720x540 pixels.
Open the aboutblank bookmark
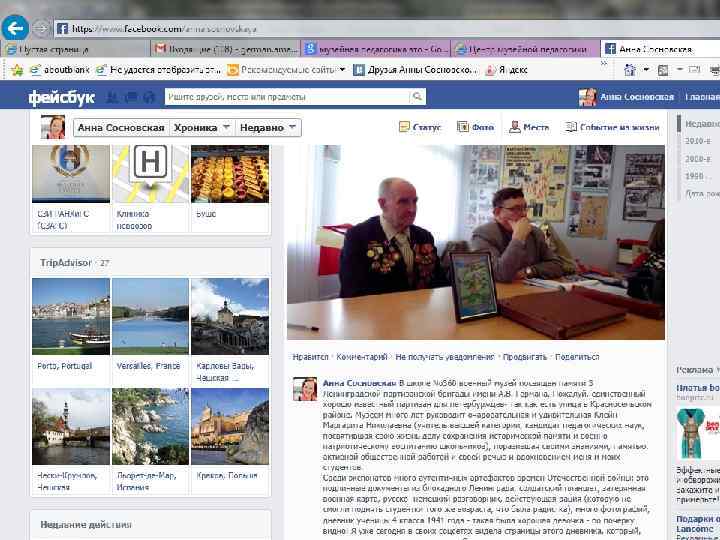60,70
